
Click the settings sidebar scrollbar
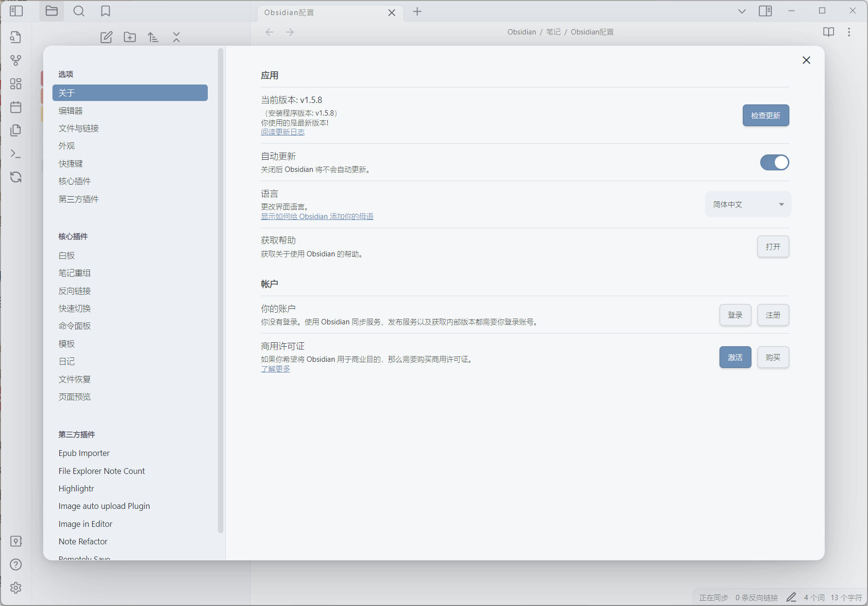[x=221, y=290]
